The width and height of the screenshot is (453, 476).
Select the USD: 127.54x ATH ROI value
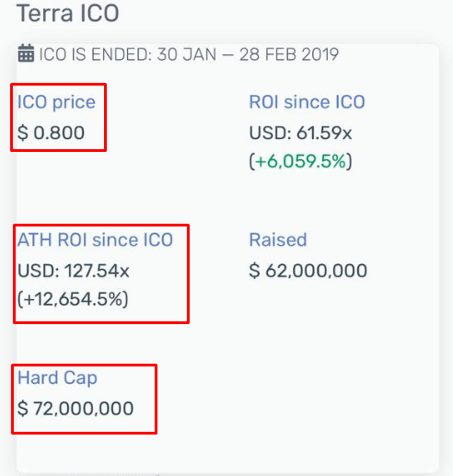click(74, 271)
